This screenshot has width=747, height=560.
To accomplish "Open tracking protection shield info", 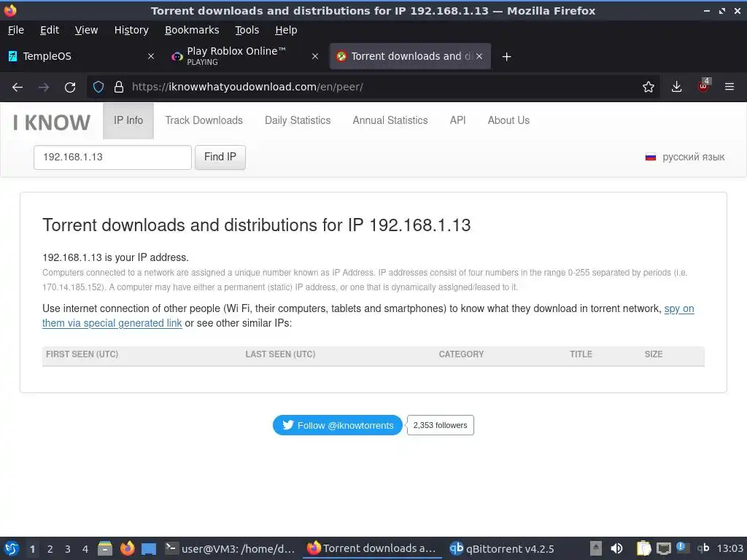I will (x=98, y=87).
